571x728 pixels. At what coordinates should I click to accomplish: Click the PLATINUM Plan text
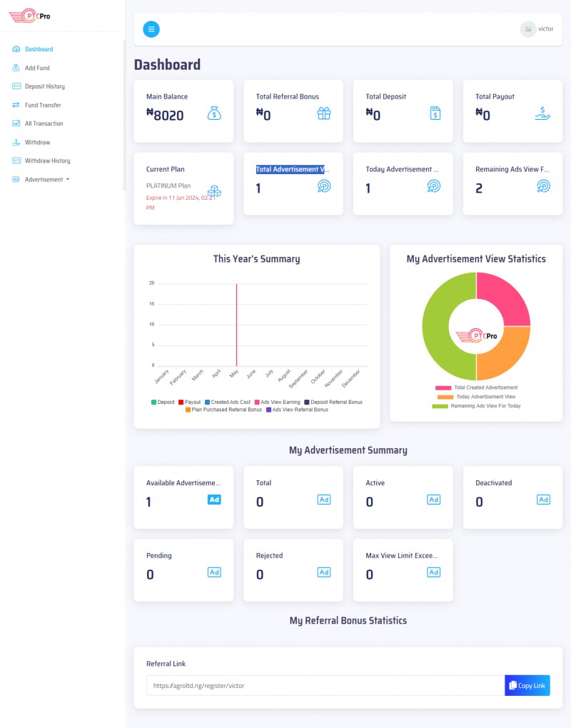point(168,186)
